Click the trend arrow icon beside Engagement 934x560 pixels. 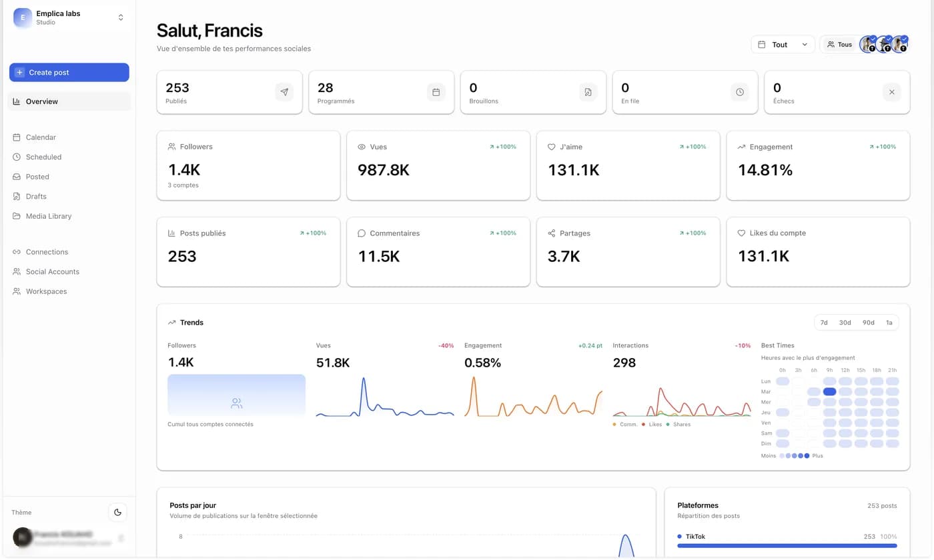point(741,147)
